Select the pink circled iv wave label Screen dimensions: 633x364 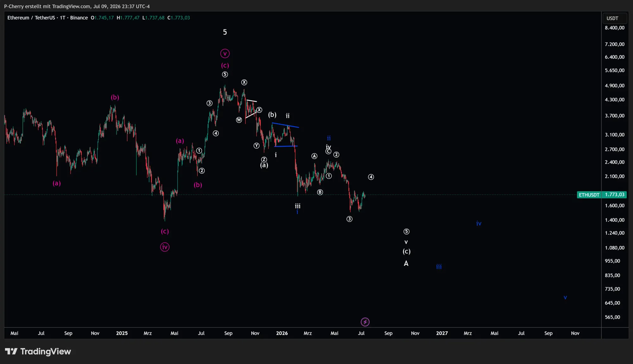(165, 247)
